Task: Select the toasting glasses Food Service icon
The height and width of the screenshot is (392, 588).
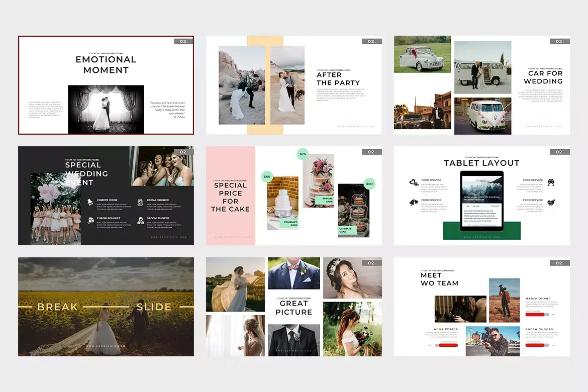Action: pos(551,183)
